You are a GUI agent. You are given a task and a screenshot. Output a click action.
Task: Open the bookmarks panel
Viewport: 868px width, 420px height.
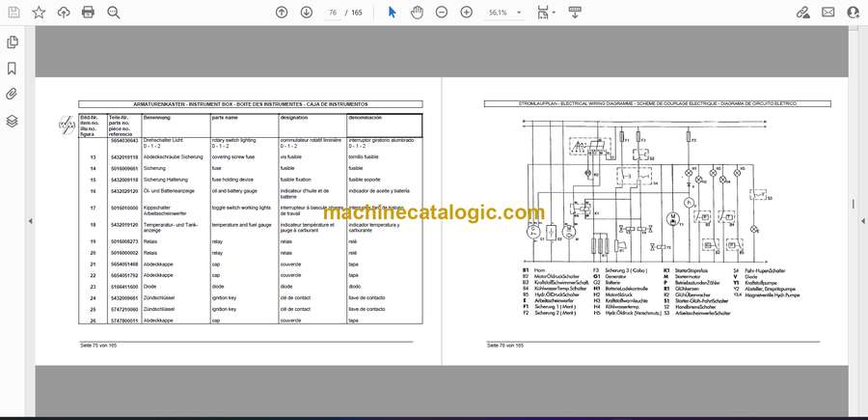tap(12, 69)
